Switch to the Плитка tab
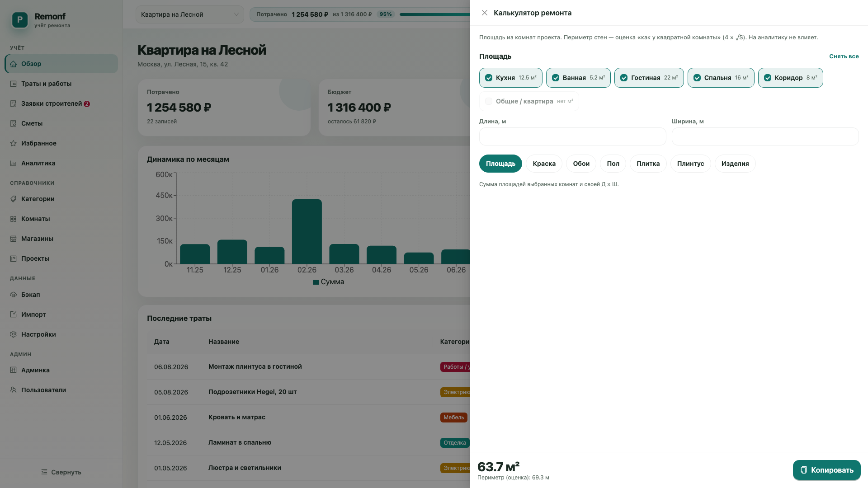The height and width of the screenshot is (488, 868). click(648, 164)
